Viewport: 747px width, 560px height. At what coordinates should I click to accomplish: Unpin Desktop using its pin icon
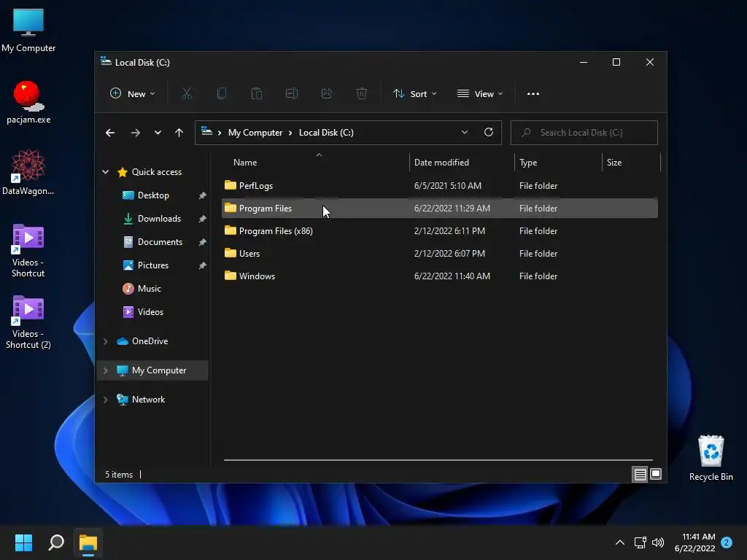point(203,195)
